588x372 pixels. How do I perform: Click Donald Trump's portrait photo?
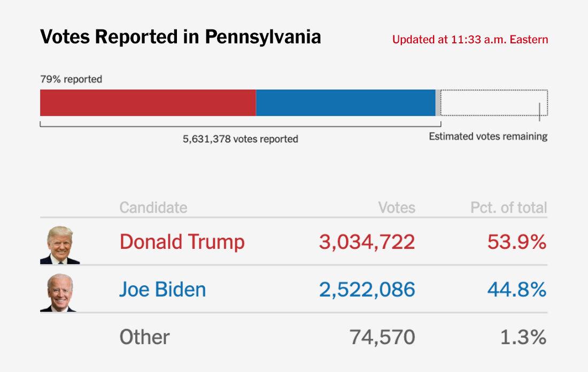pyautogui.click(x=60, y=245)
